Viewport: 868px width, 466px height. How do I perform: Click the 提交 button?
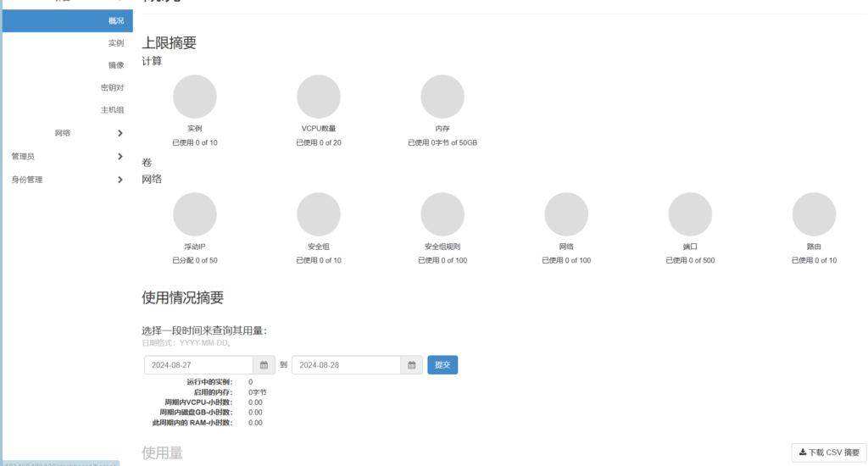[x=442, y=365]
